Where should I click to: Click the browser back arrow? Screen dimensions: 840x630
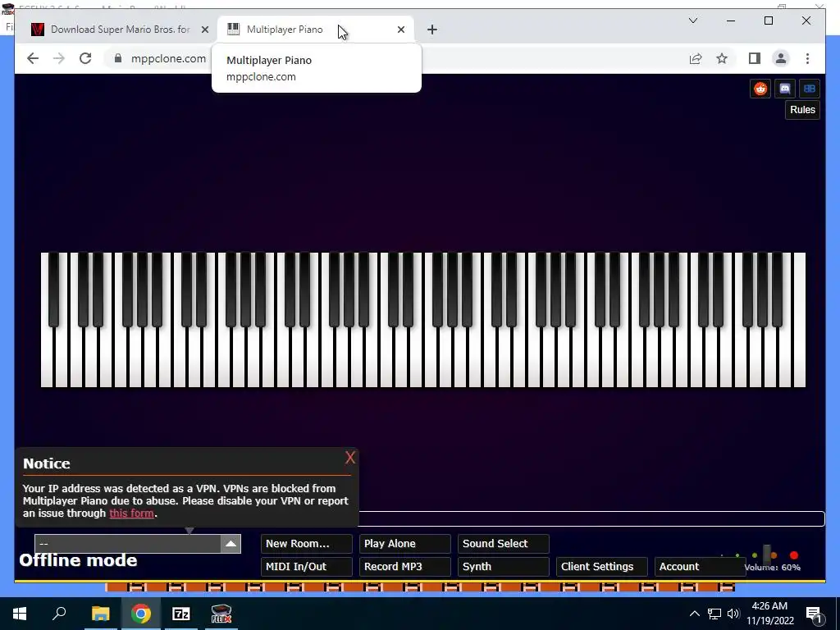33,58
